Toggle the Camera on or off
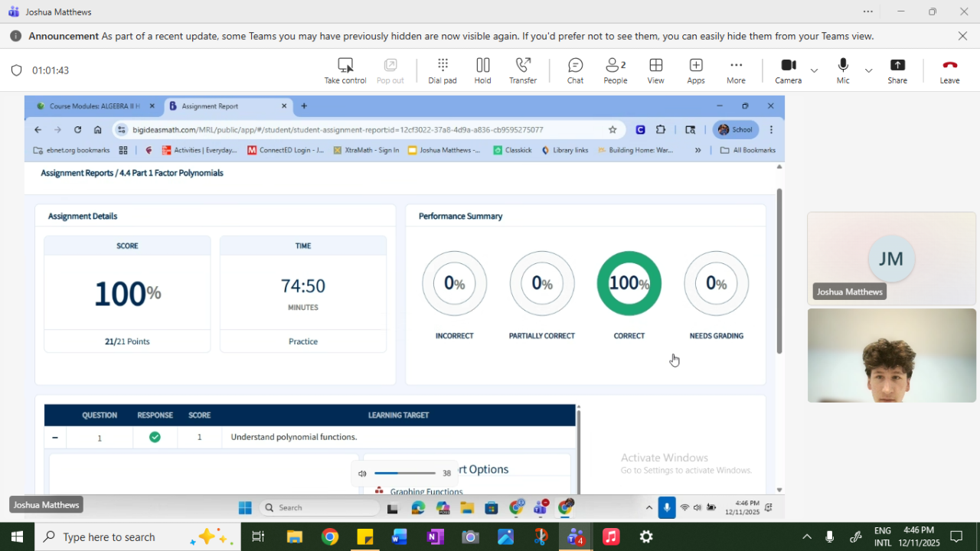Image resolution: width=980 pixels, height=551 pixels. [x=788, y=70]
